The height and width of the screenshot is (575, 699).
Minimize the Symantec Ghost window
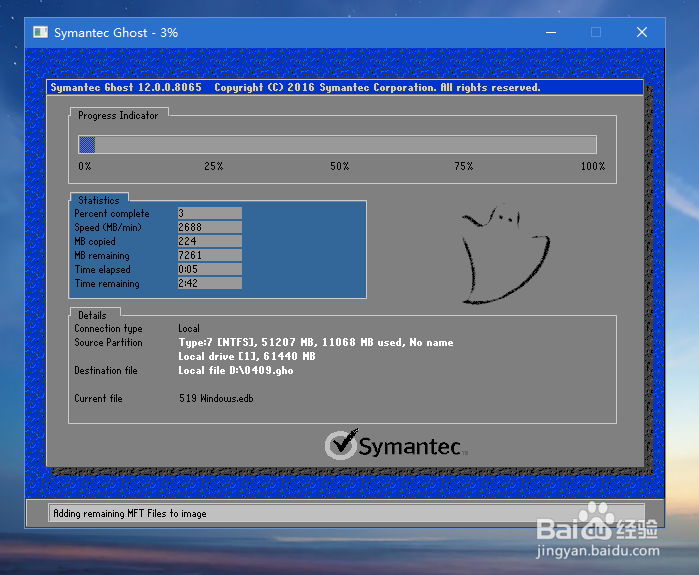(x=551, y=32)
